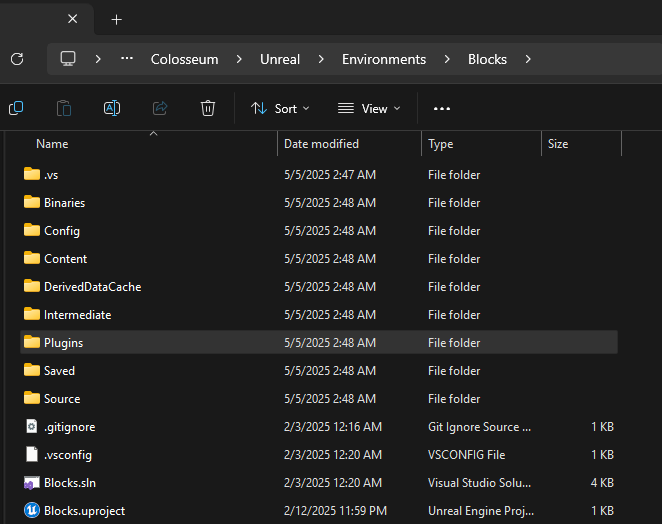The height and width of the screenshot is (524, 662).
Task: Select the .vs folder icon
Action: (x=32, y=174)
